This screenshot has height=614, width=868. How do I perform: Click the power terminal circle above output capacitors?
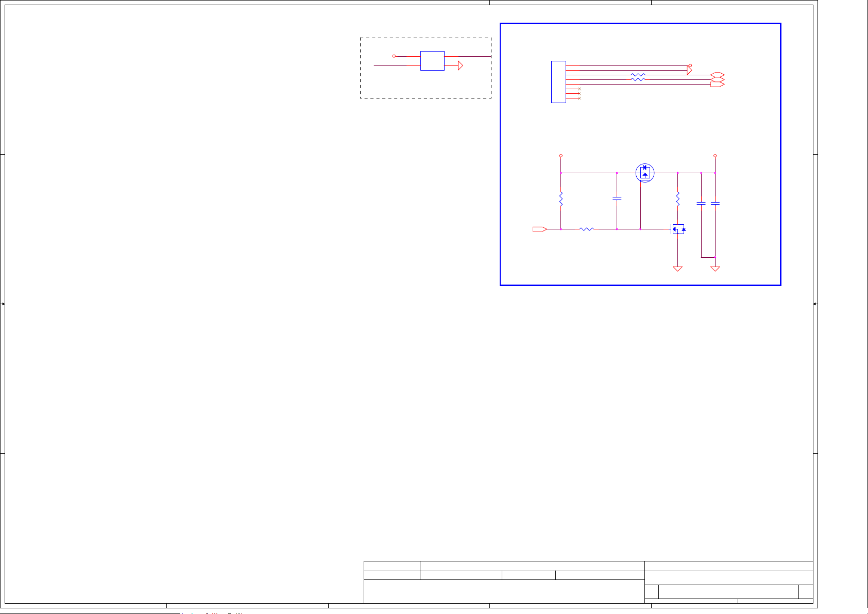(715, 156)
